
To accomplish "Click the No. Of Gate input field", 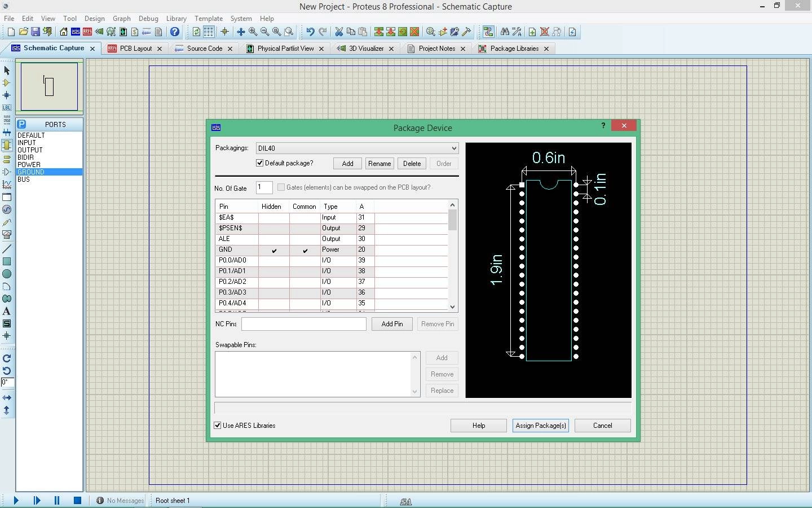I will pyautogui.click(x=264, y=187).
